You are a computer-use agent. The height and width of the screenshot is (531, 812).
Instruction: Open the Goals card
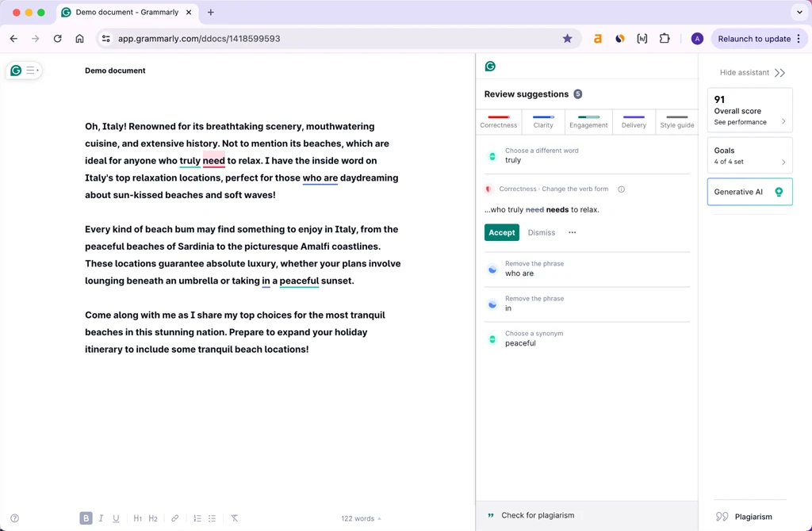click(750, 155)
